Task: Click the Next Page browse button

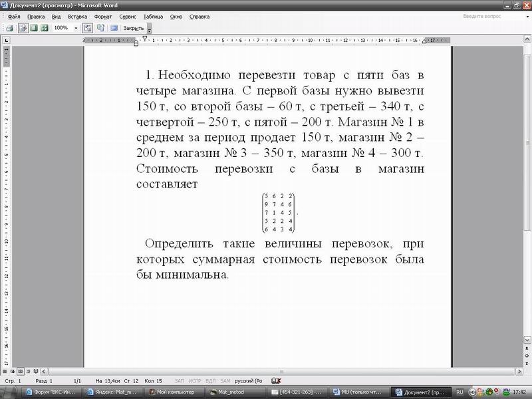Action: (x=527, y=363)
